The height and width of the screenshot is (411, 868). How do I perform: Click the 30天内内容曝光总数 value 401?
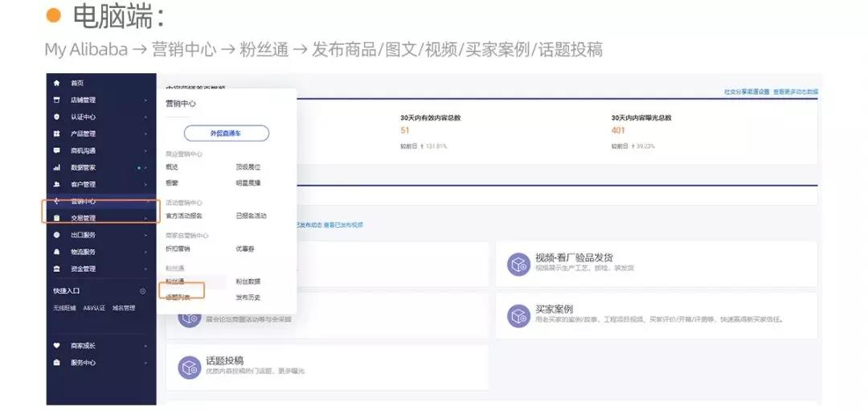pos(618,131)
